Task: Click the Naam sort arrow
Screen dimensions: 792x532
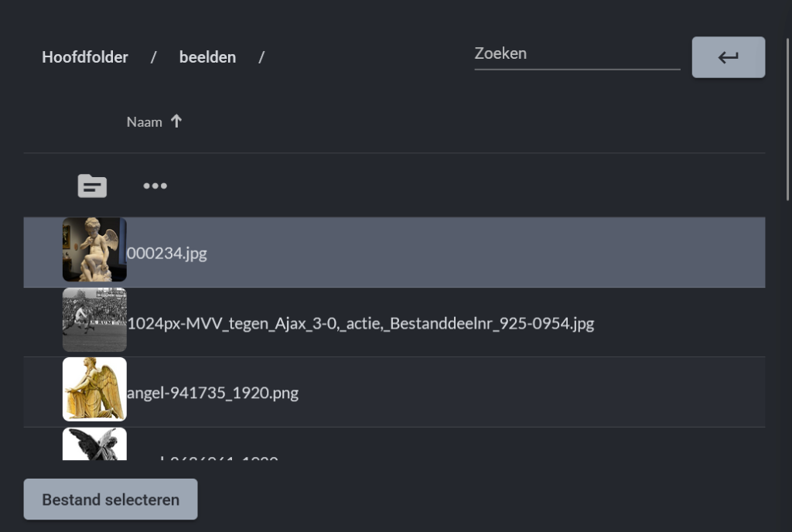Action: [x=176, y=121]
